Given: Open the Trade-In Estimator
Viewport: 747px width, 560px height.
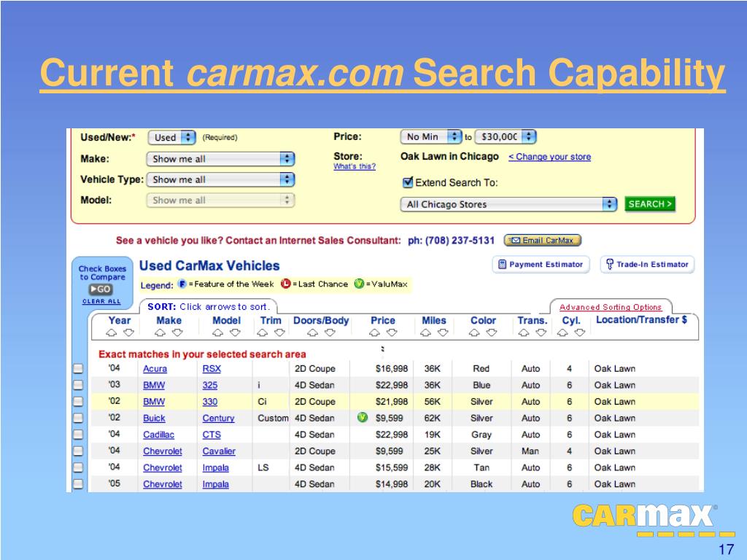Looking at the screenshot, I should point(648,264).
